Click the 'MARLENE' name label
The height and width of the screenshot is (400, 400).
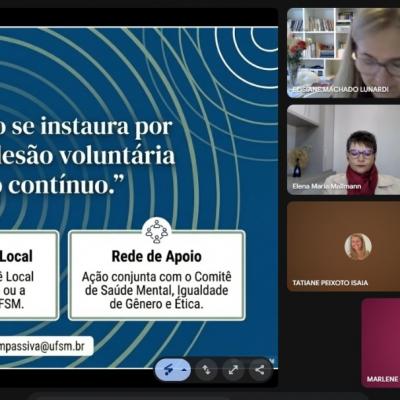(x=382, y=379)
